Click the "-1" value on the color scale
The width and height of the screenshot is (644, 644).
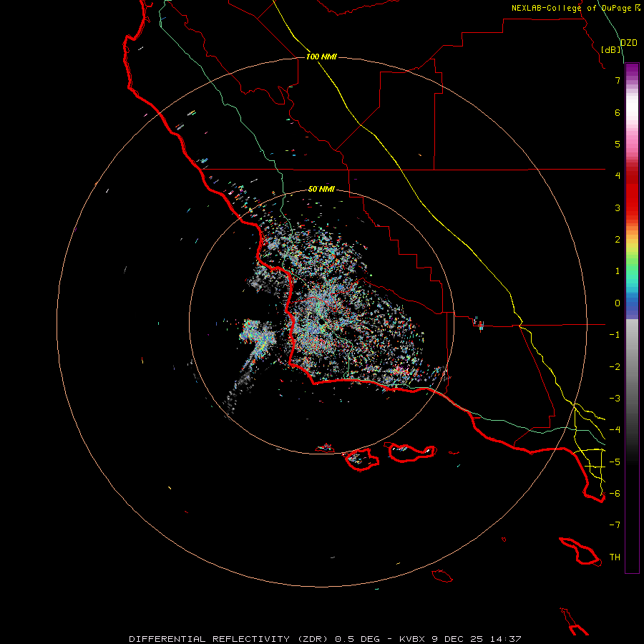tap(615, 335)
